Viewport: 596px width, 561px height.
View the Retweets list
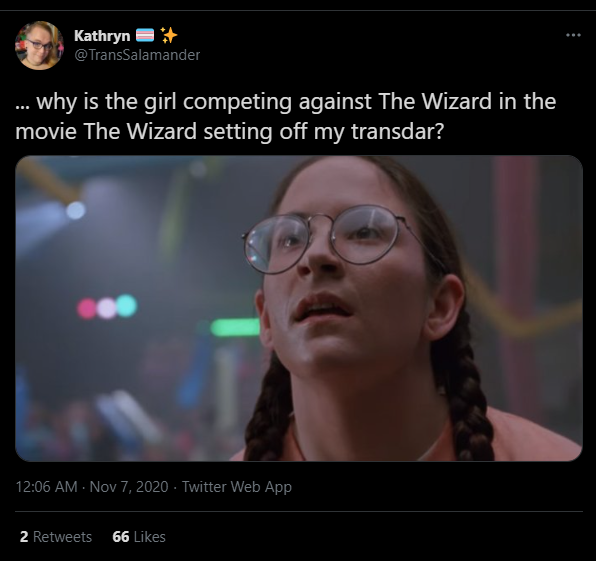pyautogui.click(x=56, y=537)
